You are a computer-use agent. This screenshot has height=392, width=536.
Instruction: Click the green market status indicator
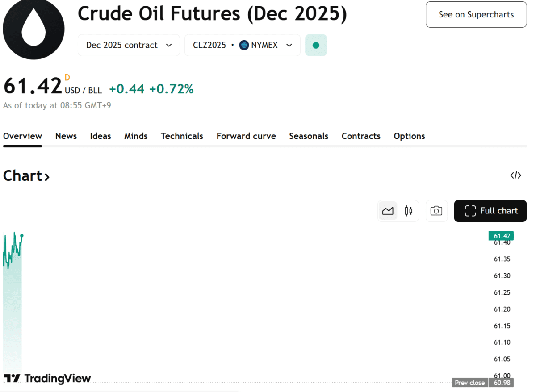pyautogui.click(x=316, y=45)
